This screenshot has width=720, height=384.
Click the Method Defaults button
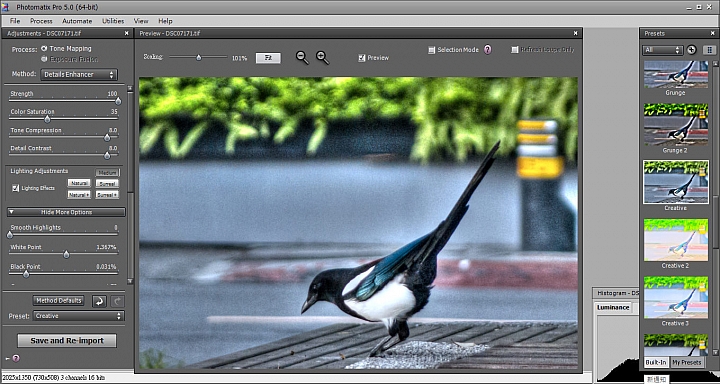pos(58,300)
